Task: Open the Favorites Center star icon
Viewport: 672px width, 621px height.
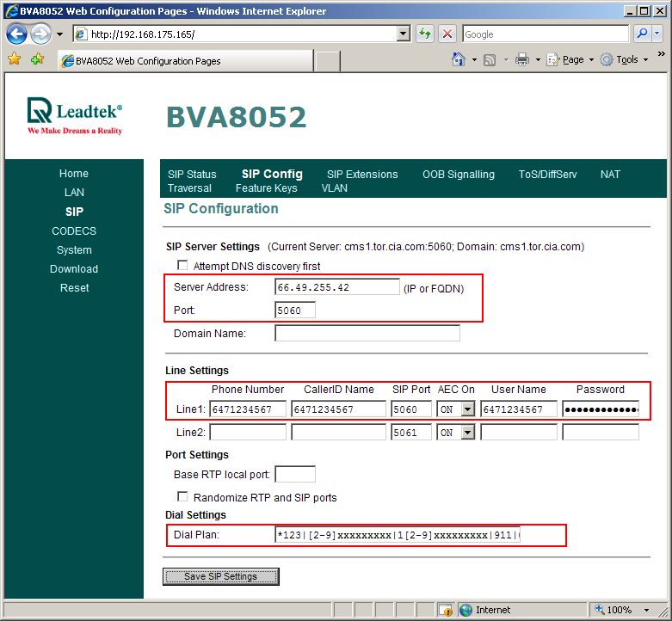Action: click(14, 58)
